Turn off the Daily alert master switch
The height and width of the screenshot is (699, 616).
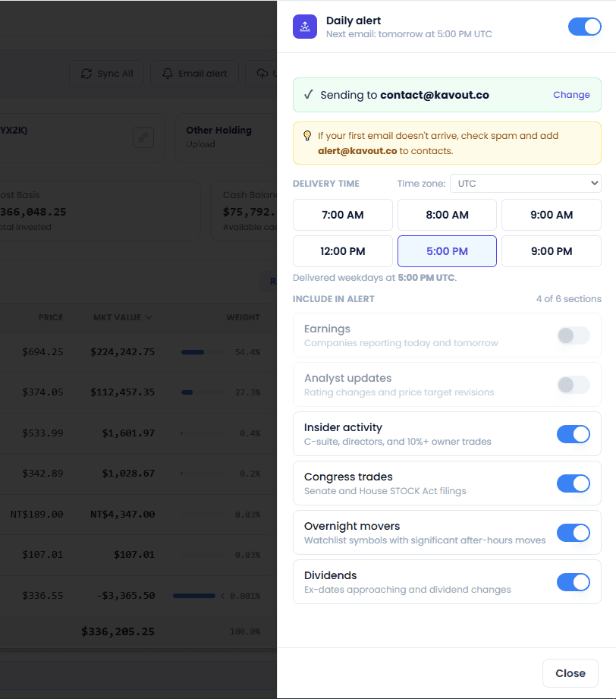[x=584, y=27]
